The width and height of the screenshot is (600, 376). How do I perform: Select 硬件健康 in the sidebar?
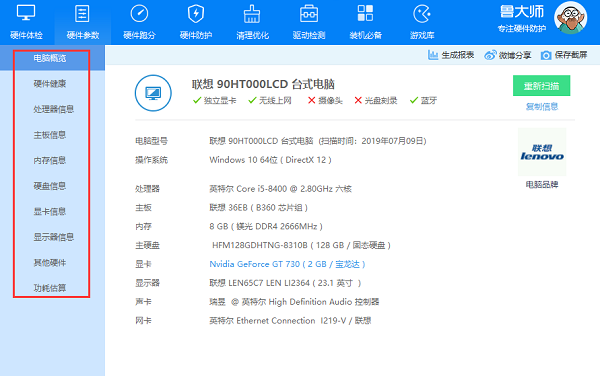coord(50,84)
